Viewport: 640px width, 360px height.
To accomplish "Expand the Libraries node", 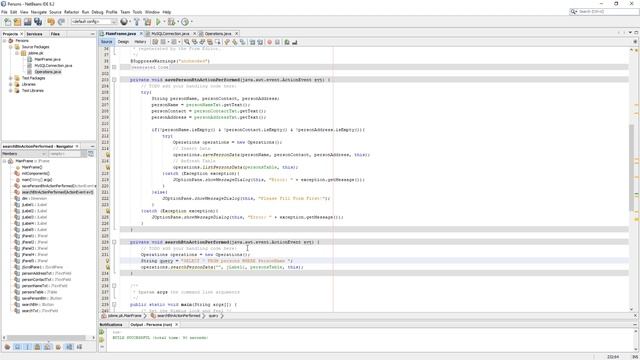I will tap(11, 84).
